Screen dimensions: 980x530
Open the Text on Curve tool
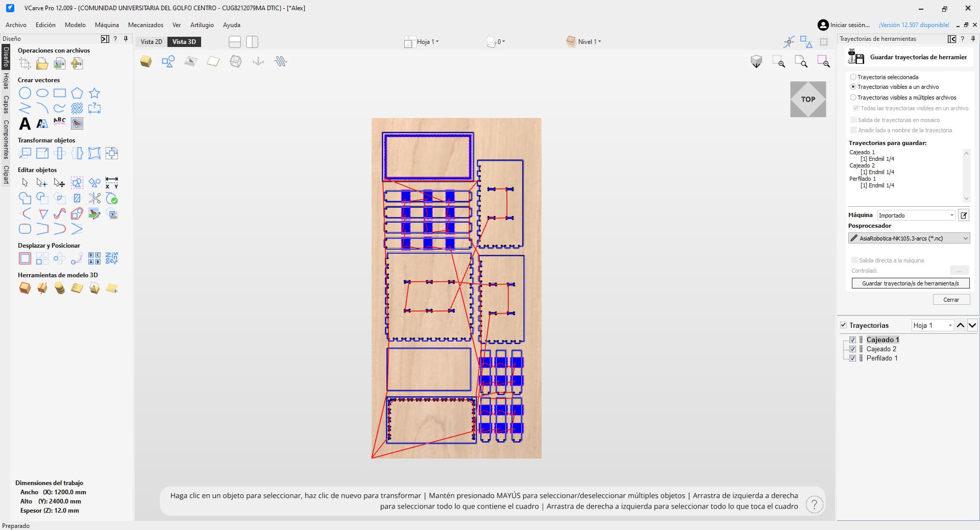click(x=60, y=123)
